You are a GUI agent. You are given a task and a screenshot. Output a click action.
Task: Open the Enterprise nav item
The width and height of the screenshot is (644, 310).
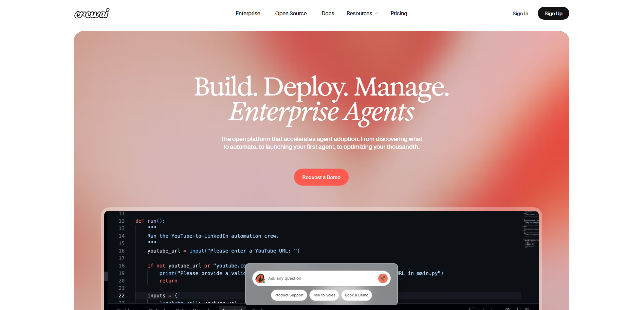coord(248,14)
